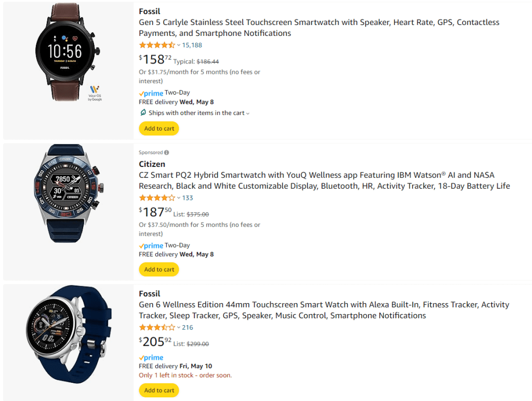Click the Fossil Gen 6 blue watch image
The image size is (532, 401).
[x=68, y=342]
